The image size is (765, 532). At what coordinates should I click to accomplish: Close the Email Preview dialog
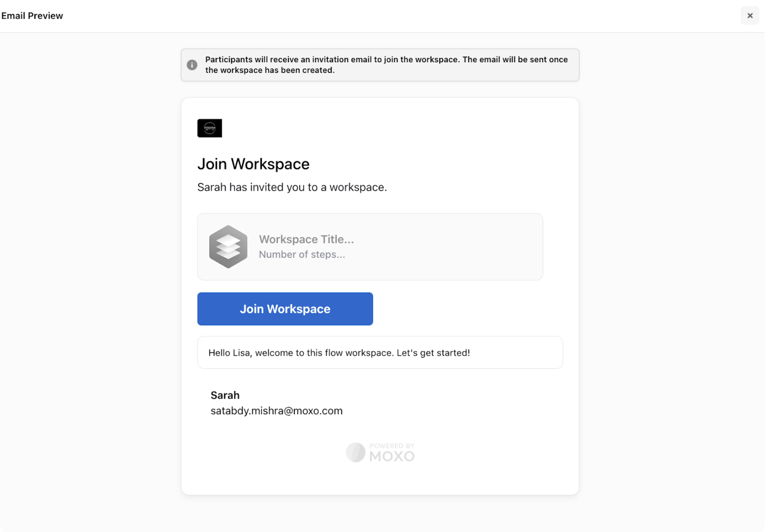750,16
